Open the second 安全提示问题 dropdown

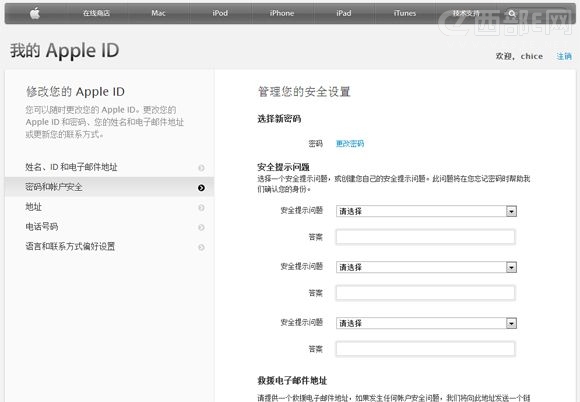(426, 267)
